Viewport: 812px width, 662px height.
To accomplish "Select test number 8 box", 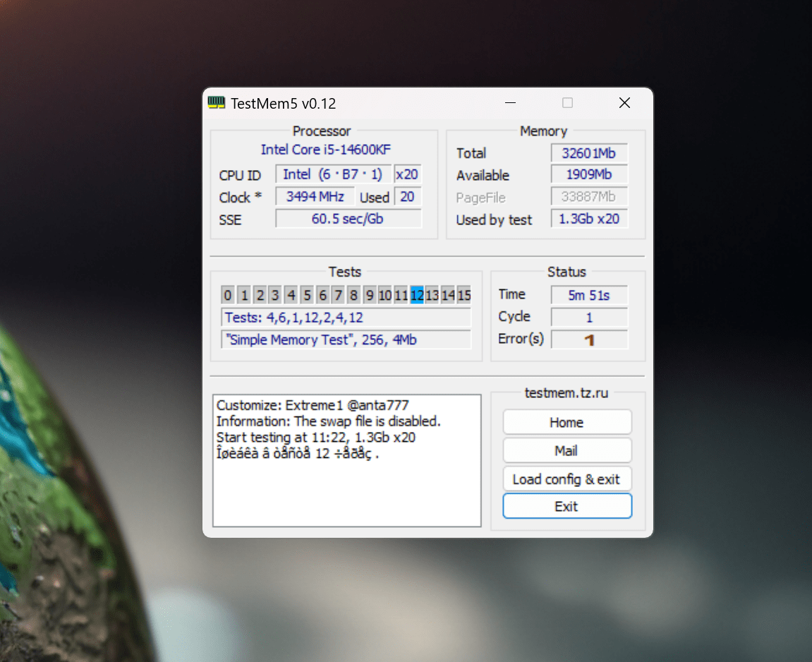I will 353,295.
